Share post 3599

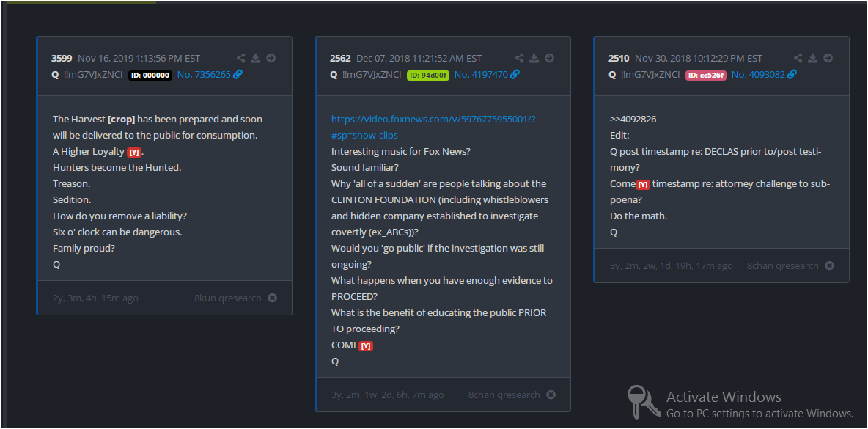coord(240,58)
